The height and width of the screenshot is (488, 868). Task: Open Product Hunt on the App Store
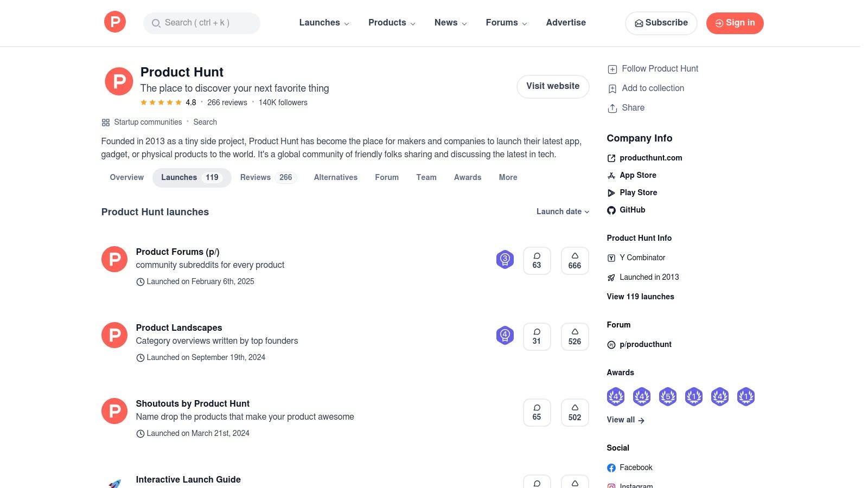coord(638,175)
